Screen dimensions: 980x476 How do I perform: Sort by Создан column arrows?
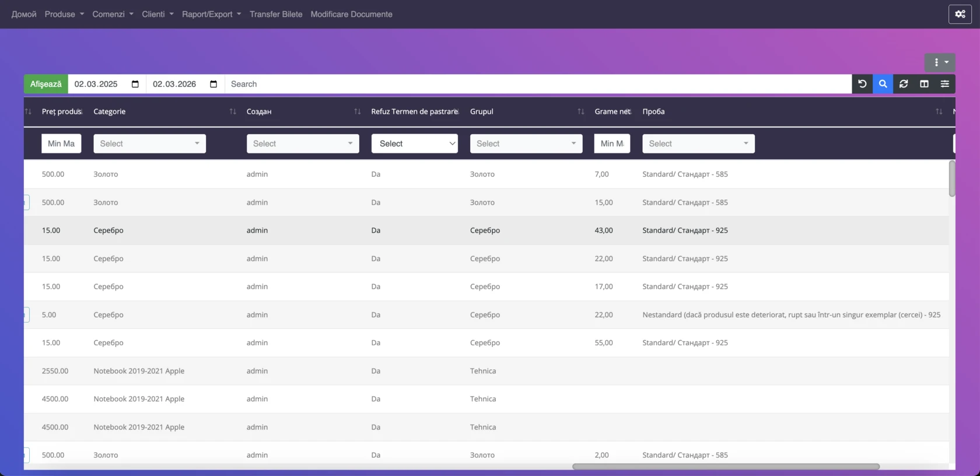tap(358, 111)
